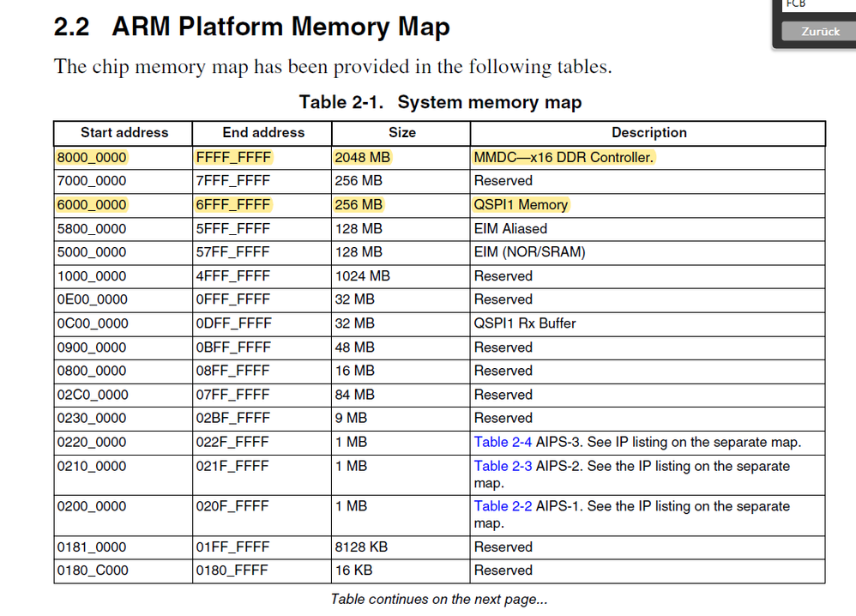Click the End address column header

click(x=262, y=133)
